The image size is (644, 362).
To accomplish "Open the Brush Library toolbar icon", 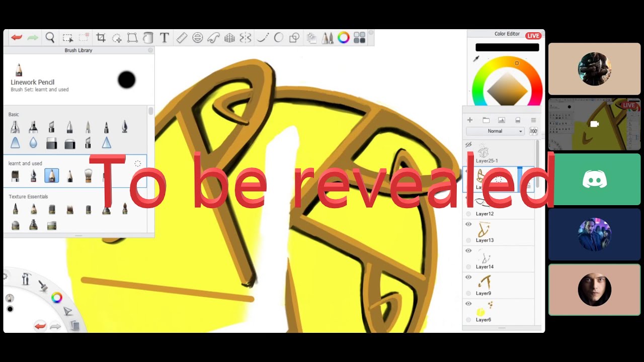I will pos(328,38).
